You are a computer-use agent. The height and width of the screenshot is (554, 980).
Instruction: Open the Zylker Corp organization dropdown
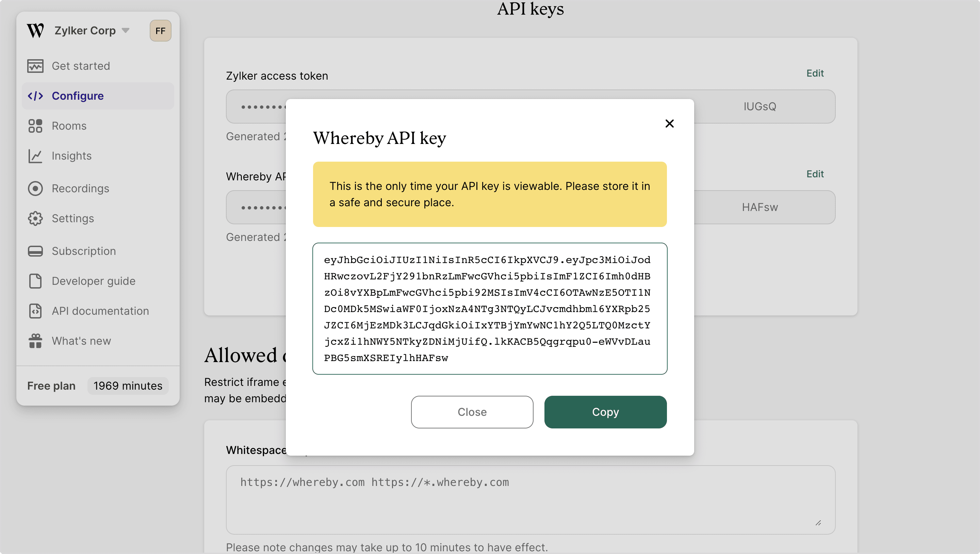pyautogui.click(x=92, y=30)
